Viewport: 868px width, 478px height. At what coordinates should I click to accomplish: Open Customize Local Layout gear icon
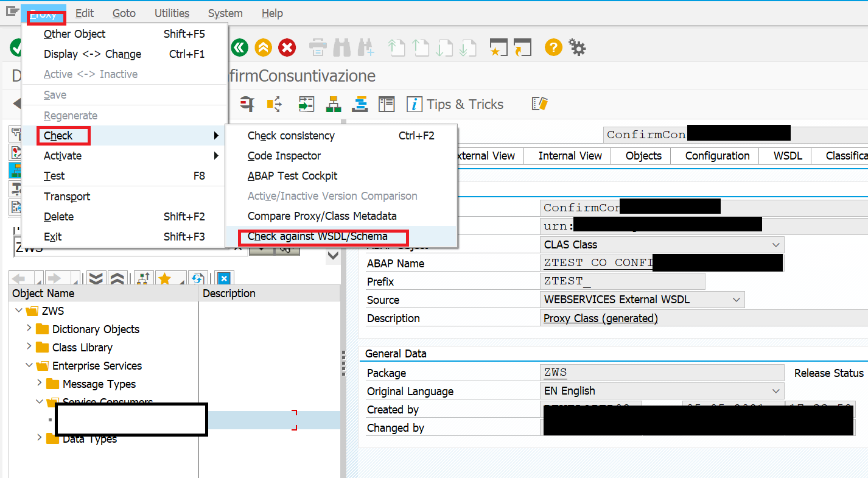pyautogui.click(x=577, y=47)
